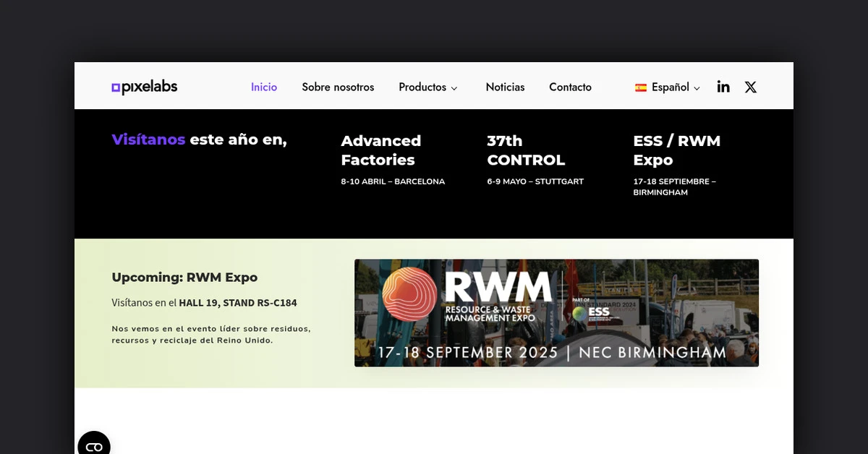
Task: Open the Productos menu label
Action: (x=422, y=87)
